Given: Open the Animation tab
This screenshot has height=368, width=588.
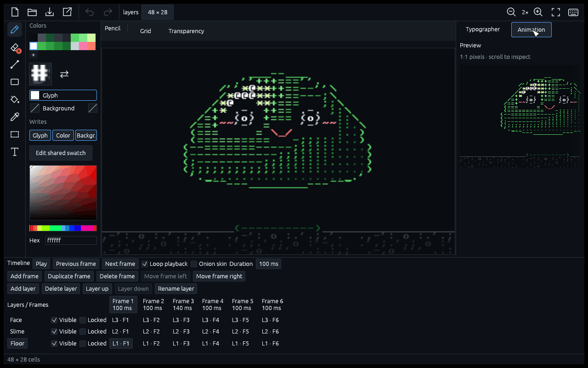Looking at the screenshot, I should (x=531, y=29).
